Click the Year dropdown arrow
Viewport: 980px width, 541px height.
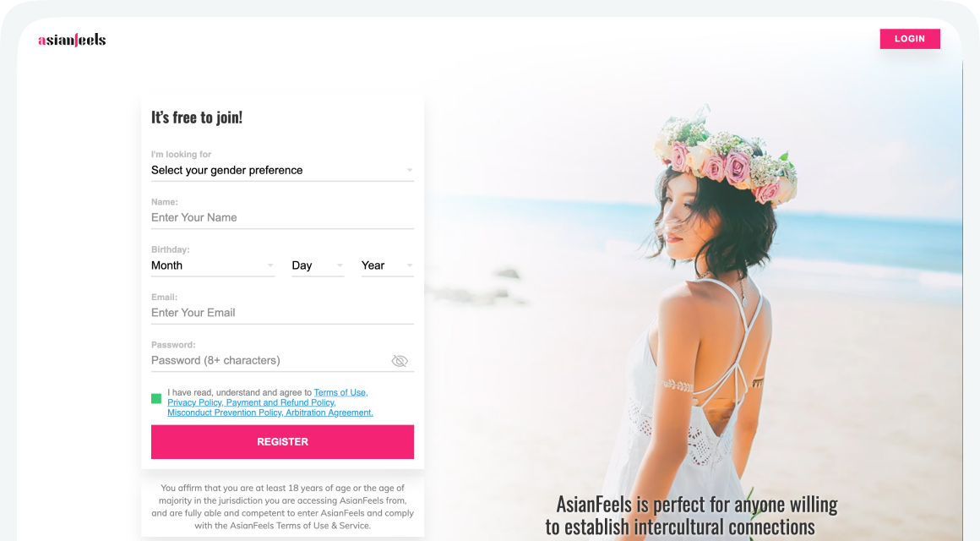pos(410,265)
